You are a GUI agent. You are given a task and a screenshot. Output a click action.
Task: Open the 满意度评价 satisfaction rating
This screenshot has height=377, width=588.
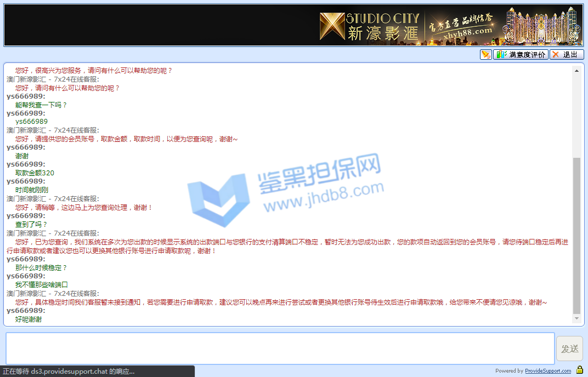[521, 55]
